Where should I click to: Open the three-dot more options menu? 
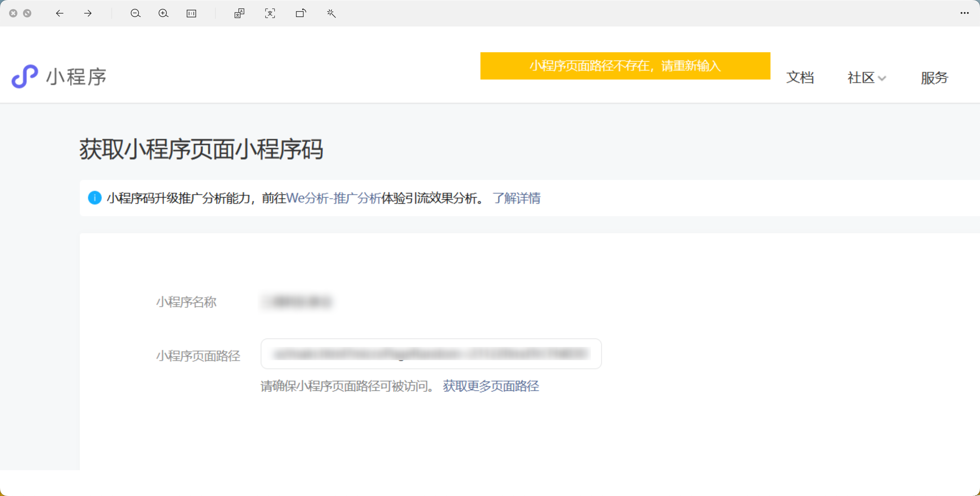[x=964, y=13]
